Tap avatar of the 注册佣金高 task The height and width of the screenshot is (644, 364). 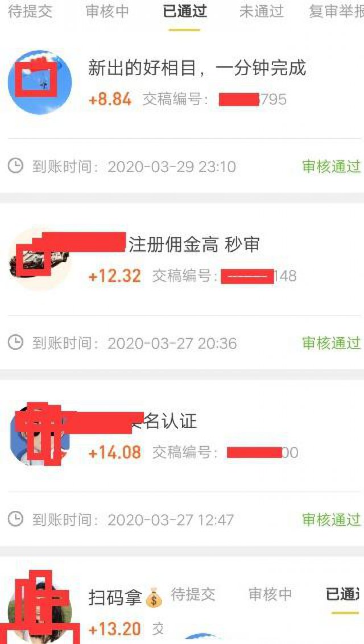pyautogui.click(x=40, y=258)
